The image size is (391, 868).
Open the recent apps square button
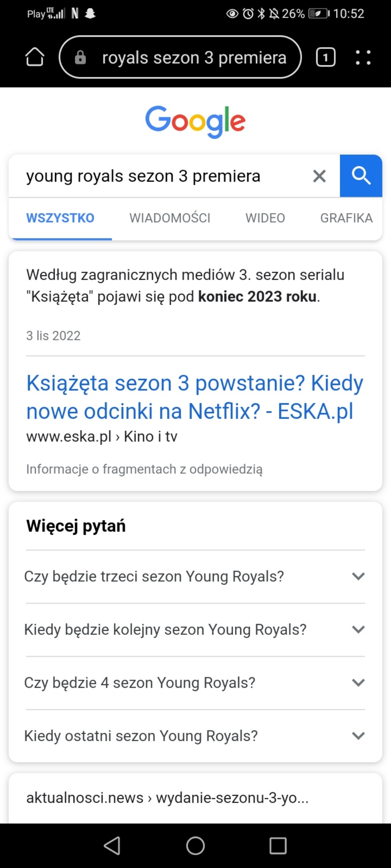[278, 845]
